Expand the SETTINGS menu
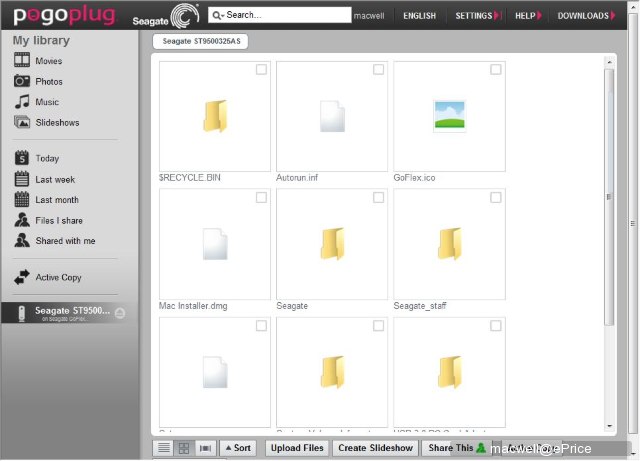 pos(478,16)
